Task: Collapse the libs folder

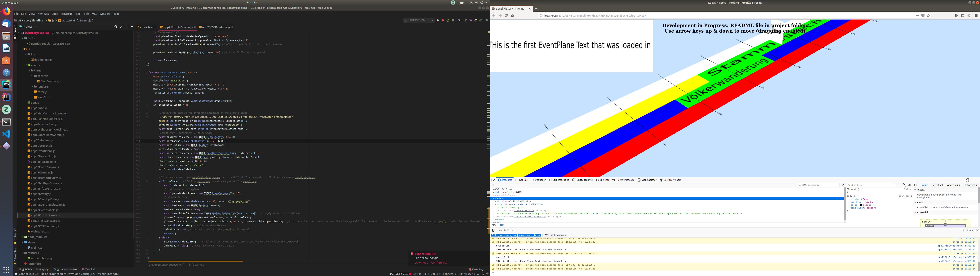Action: coord(26,54)
